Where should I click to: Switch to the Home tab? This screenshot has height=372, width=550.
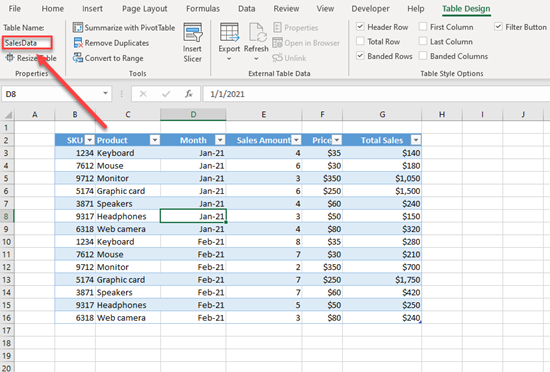tap(53, 8)
